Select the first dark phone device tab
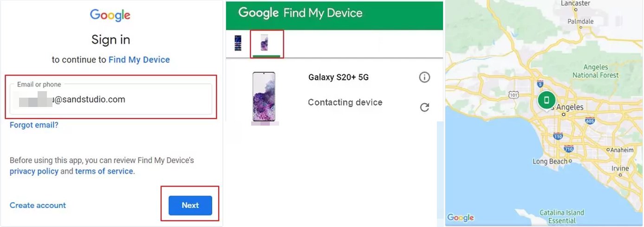The image size is (644, 227). click(x=238, y=43)
